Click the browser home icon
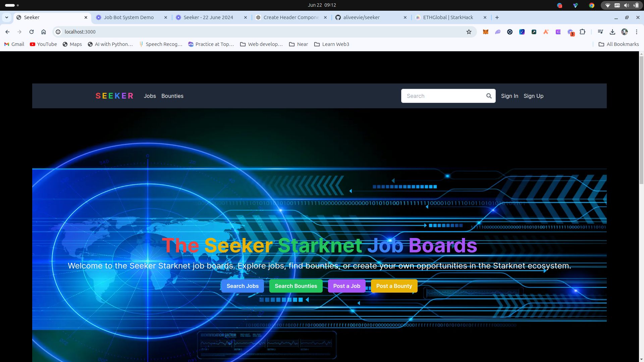 click(x=44, y=32)
